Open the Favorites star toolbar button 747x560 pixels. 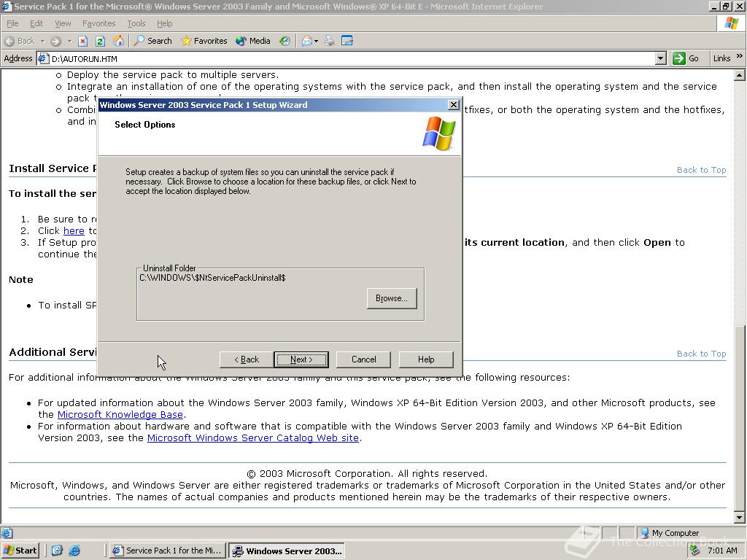pyautogui.click(x=204, y=41)
